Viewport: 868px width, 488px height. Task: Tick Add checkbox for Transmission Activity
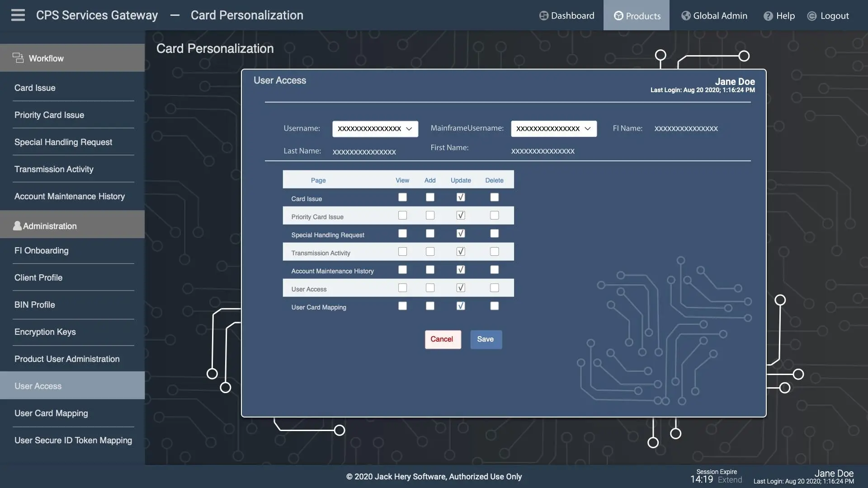pos(430,252)
